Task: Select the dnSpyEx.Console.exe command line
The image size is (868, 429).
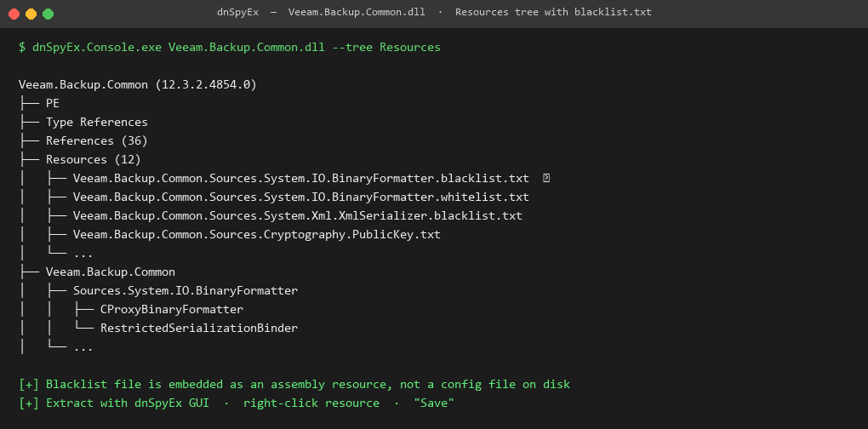Action: 230,48
